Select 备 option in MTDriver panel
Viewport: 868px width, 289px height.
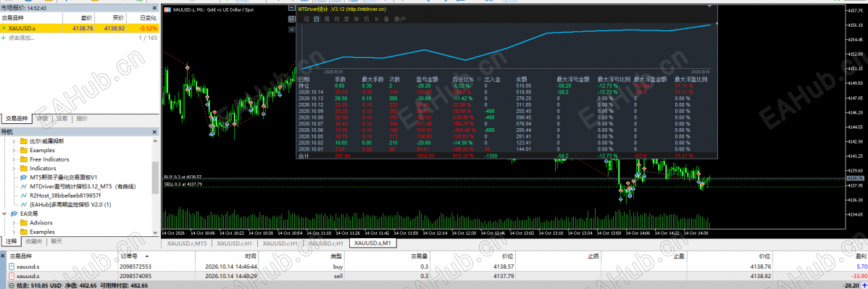[387, 19]
